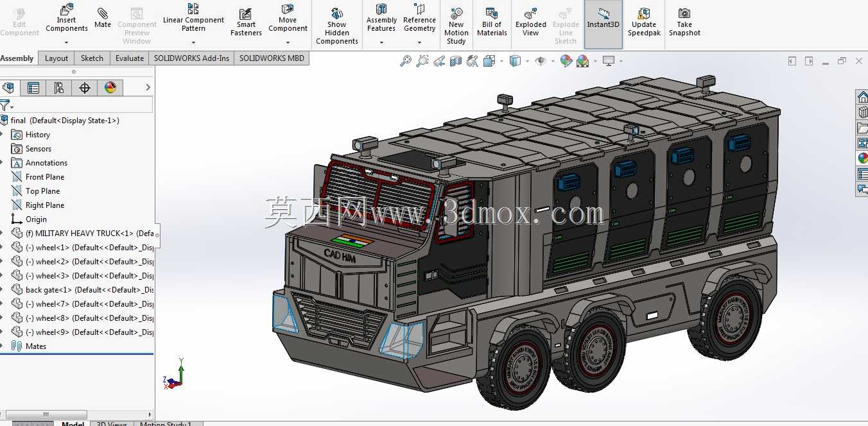The height and width of the screenshot is (426, 868).
Task: Open Move Component dropdown arrow
Action: (288, 43)
